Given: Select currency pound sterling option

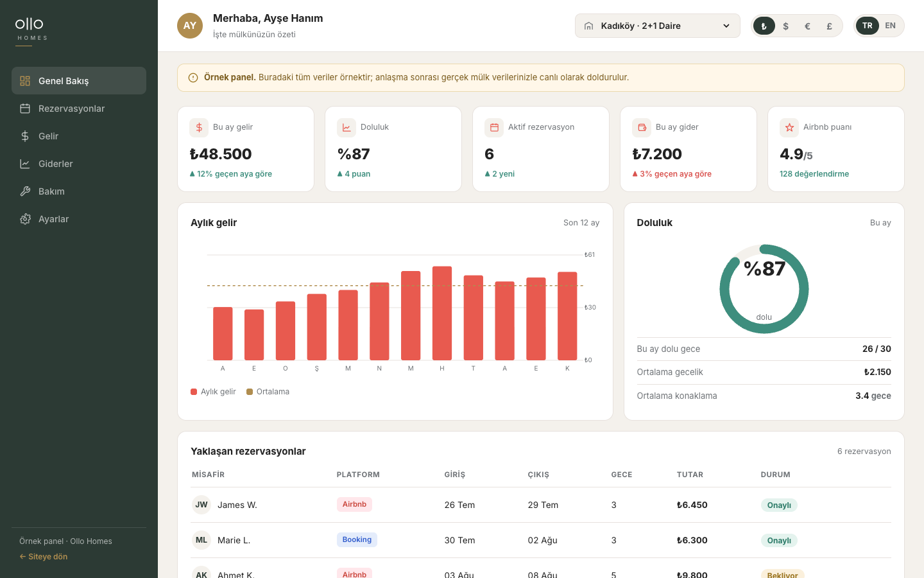Looking at the screenshot, I should tap(829, 26).
